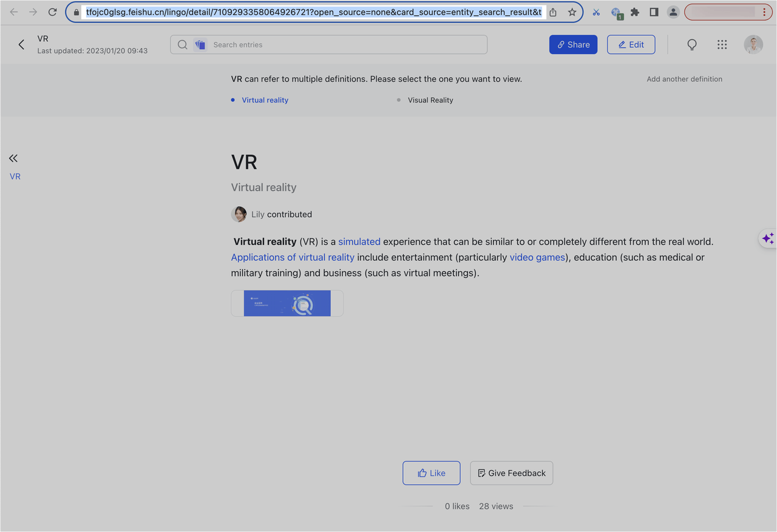Click the share page icon in address bar
Image resolution: width=777 pixels, height=532 pixels.
(553, 12)
